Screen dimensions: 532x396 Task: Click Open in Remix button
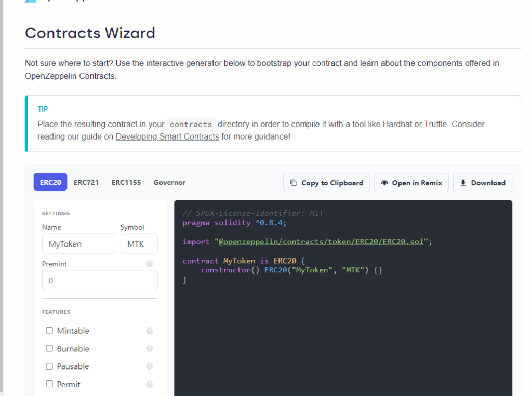pos(411,183)
